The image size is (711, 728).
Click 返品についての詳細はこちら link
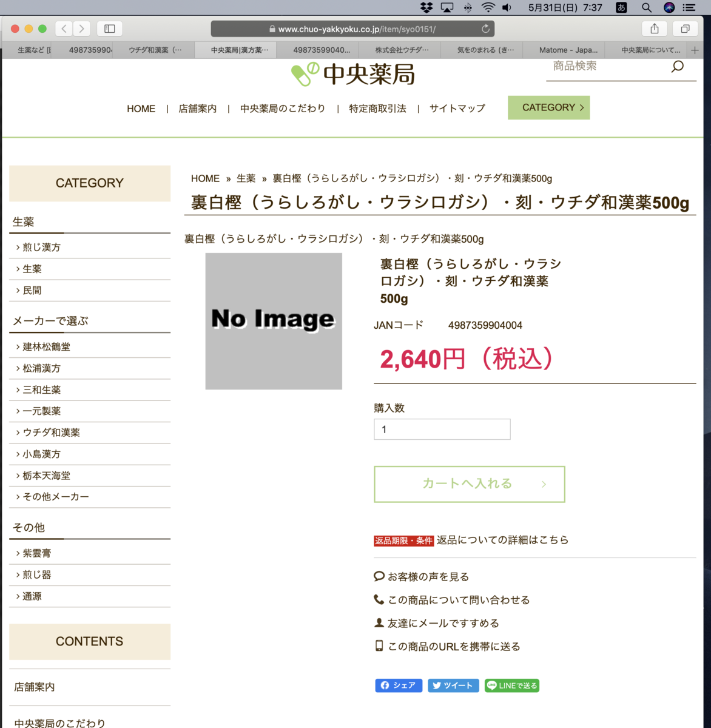click(x=502, y=540)
